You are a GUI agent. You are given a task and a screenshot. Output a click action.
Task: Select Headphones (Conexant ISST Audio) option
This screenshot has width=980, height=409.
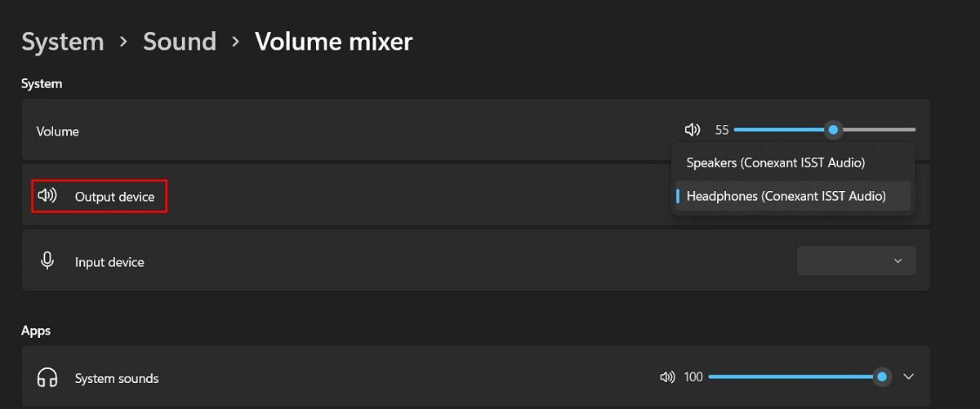point(786,196)
